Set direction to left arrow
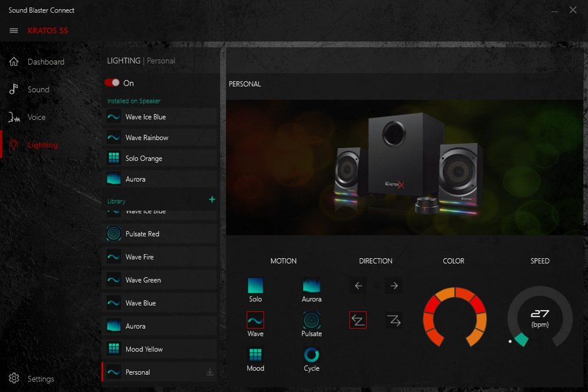Image resolution: width=588 pixels, height=392 pixels. coord(358,285)
